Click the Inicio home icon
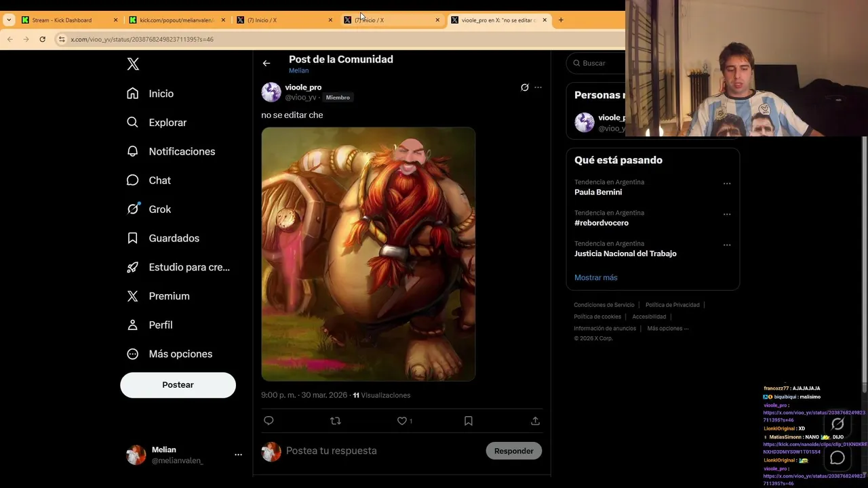Viewport: 868px width, 488px height. 133,94
